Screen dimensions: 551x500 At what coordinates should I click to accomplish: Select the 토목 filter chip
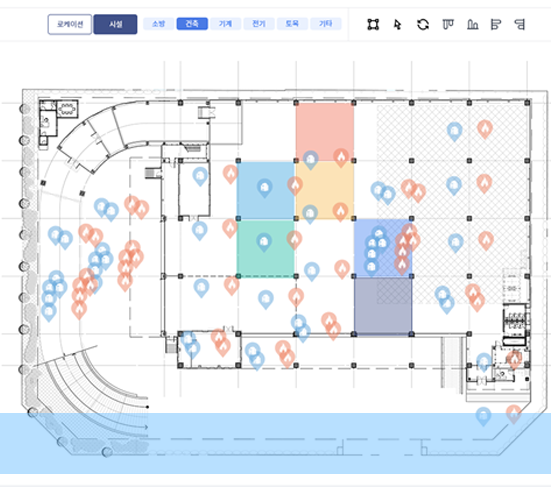(292, 24)
